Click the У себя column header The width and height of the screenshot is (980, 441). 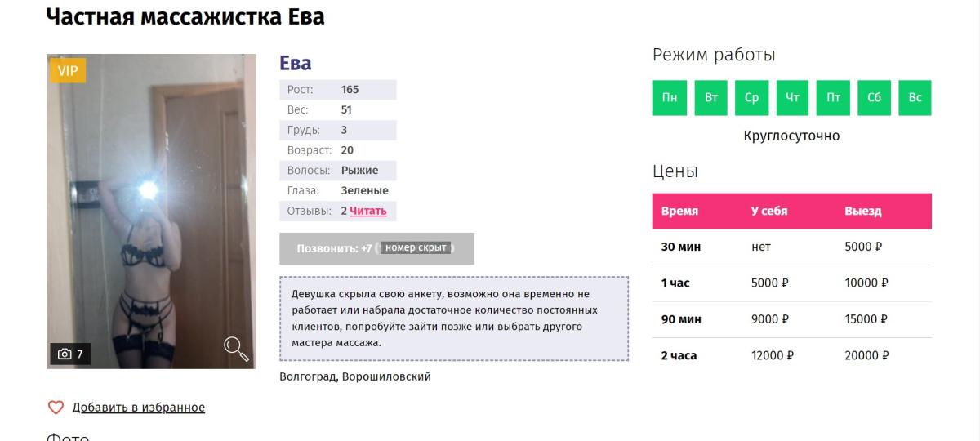(769, 212)
